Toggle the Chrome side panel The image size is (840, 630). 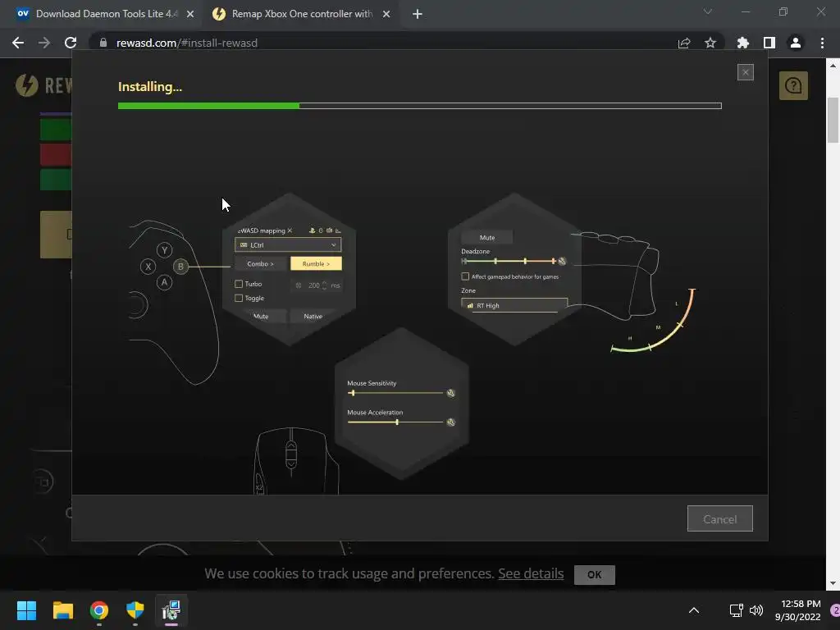pyautogui.click(x=769, y=43)
